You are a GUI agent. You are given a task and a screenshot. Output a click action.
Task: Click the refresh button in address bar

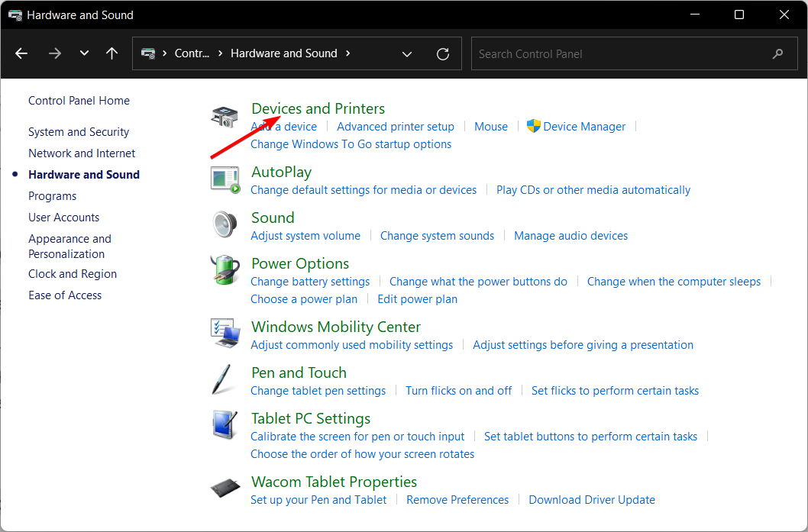click(442, 53)
